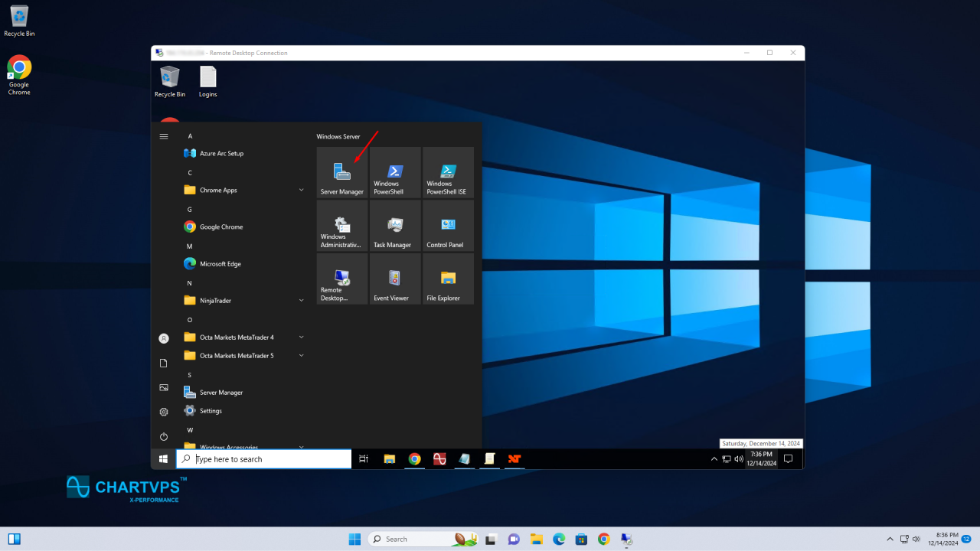This screenshot has width=980, height=551.
Task: Open Settings from the app list
Action: coord(243,410)
